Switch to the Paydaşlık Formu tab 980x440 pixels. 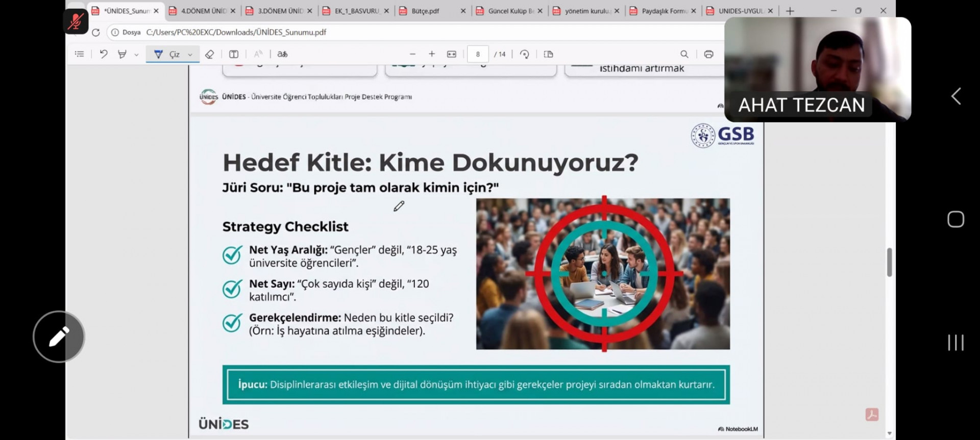(x=664, y=11)
